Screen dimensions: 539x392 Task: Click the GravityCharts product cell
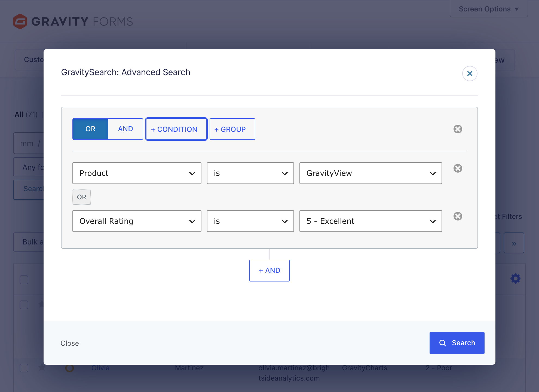click(365, 368)
